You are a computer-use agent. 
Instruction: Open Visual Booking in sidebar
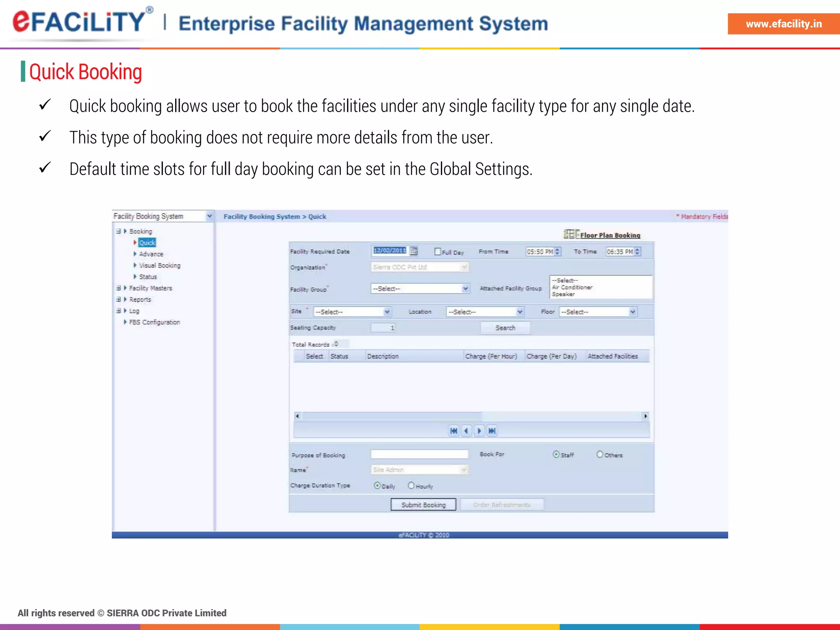[160, 265]
